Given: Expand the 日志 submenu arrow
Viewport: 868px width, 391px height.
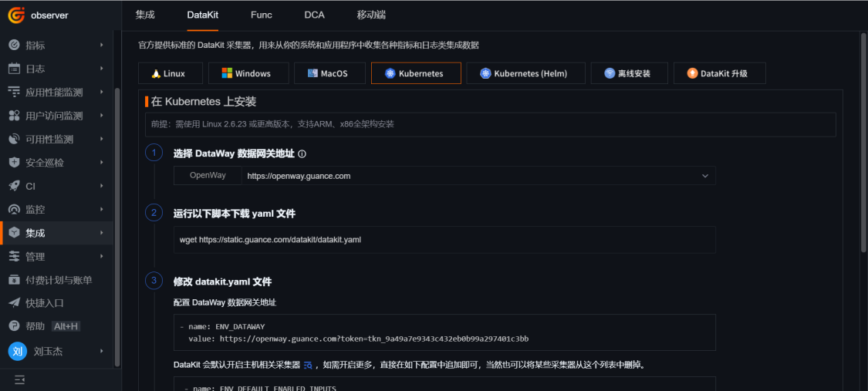Looking at the screenshot, I should (x=102, y=68).
